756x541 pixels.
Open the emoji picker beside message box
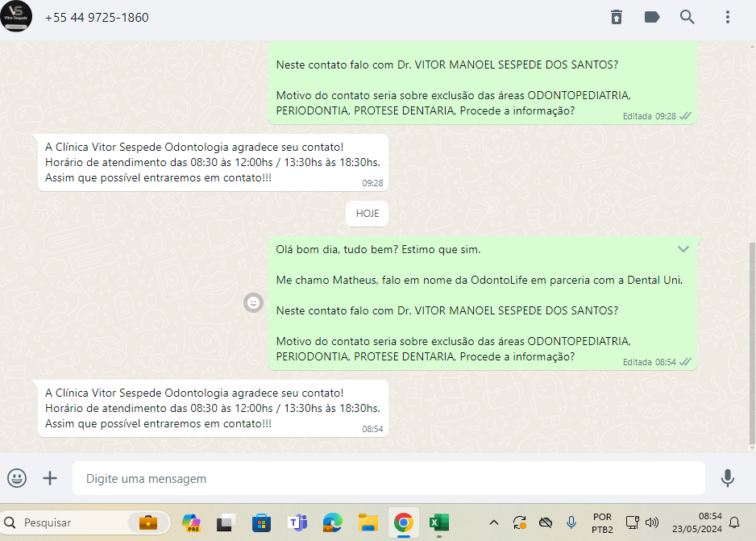(17, 478)
